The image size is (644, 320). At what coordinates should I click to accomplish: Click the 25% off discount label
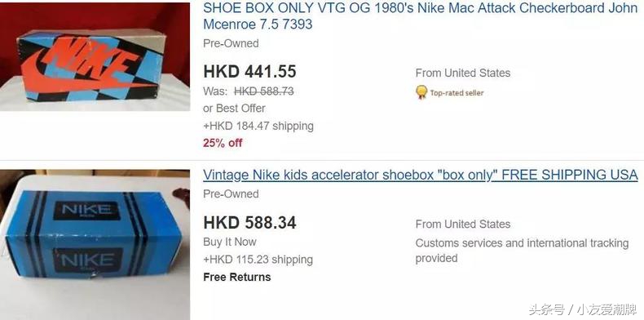[223, 143]
